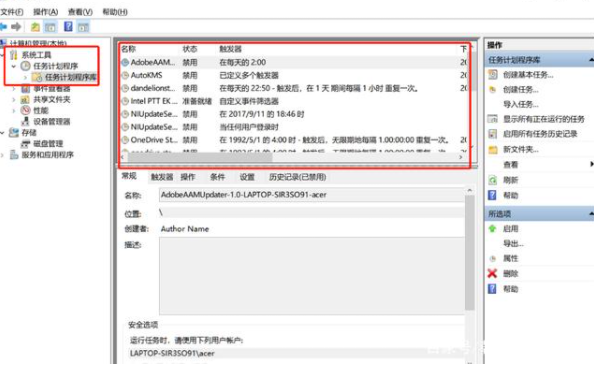Expand the 性能 tree node

point(14,111)
